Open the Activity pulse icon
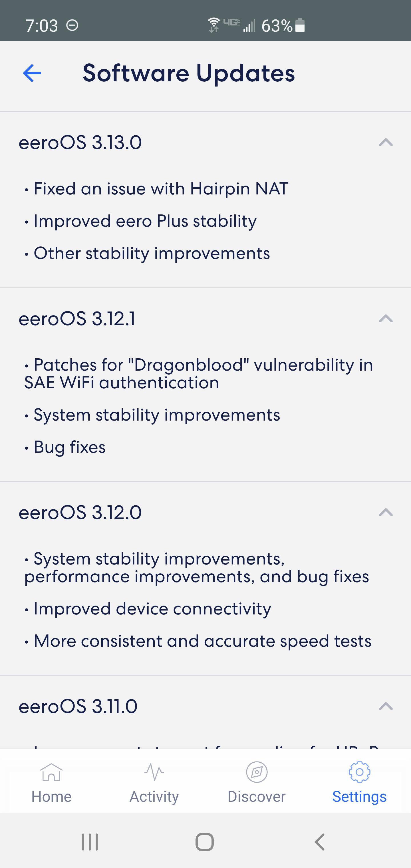This screenshot has width=411, height=868. [154, 771]
